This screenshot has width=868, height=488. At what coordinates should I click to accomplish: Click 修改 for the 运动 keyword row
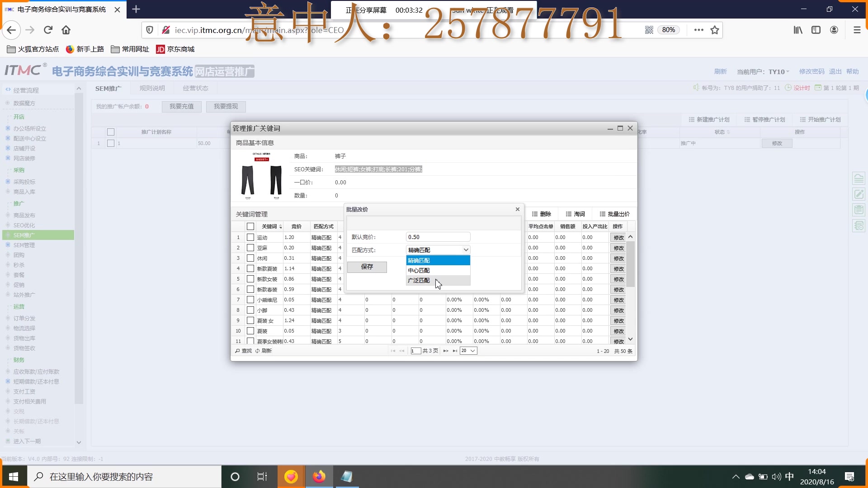click(618, 238)
